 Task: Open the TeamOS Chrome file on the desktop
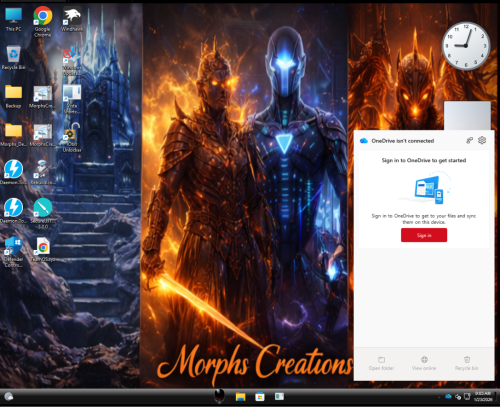coord(43,249)
